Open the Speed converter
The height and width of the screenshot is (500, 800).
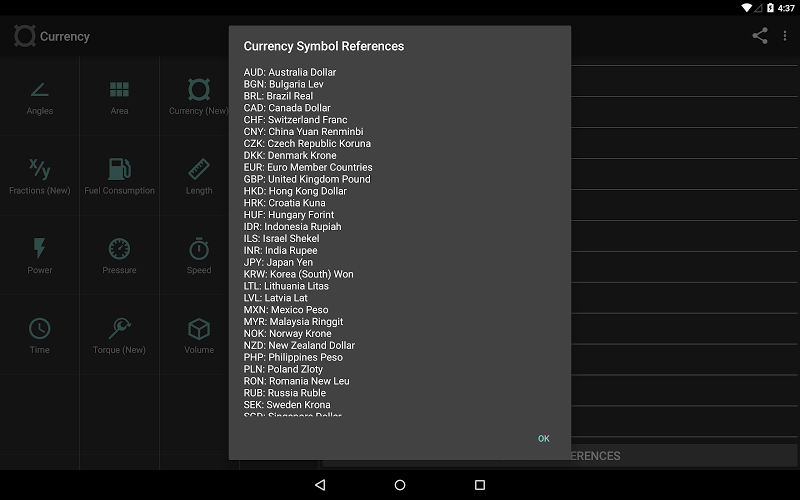198,255
